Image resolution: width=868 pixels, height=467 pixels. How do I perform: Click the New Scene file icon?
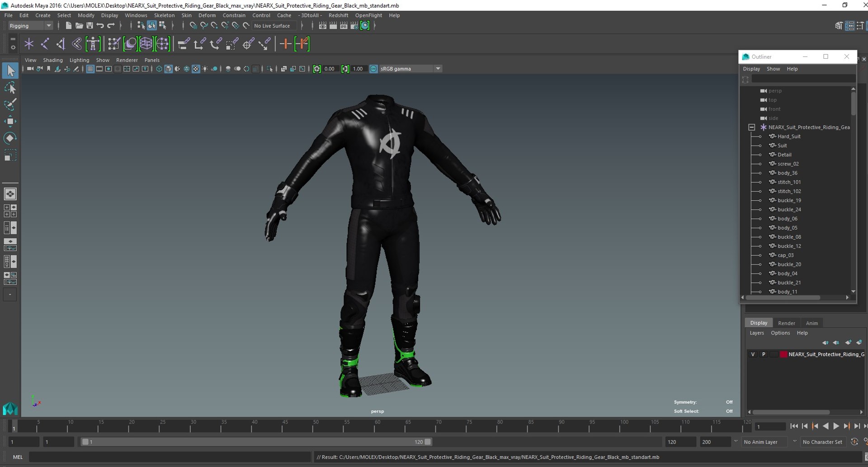point(68,26)
